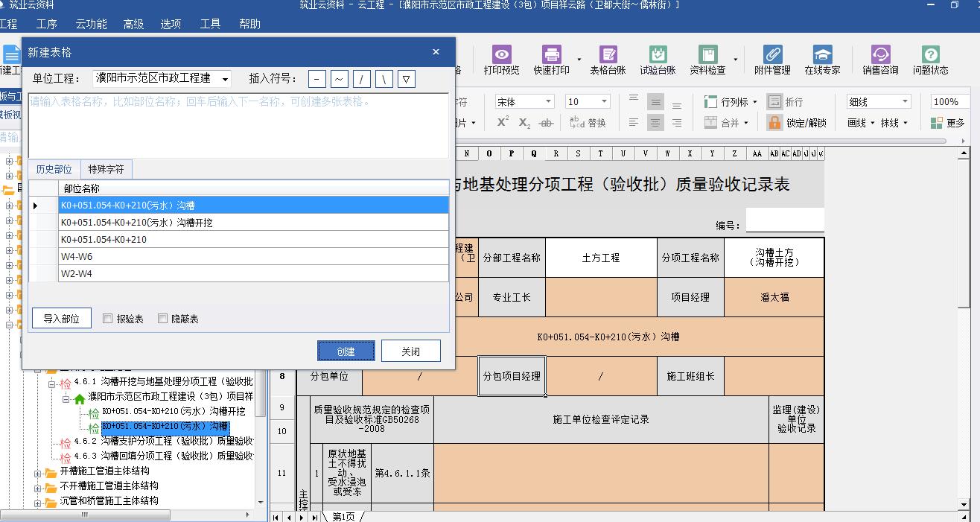
Task: Click the 创建 button
Action: (x=346, y=351)
